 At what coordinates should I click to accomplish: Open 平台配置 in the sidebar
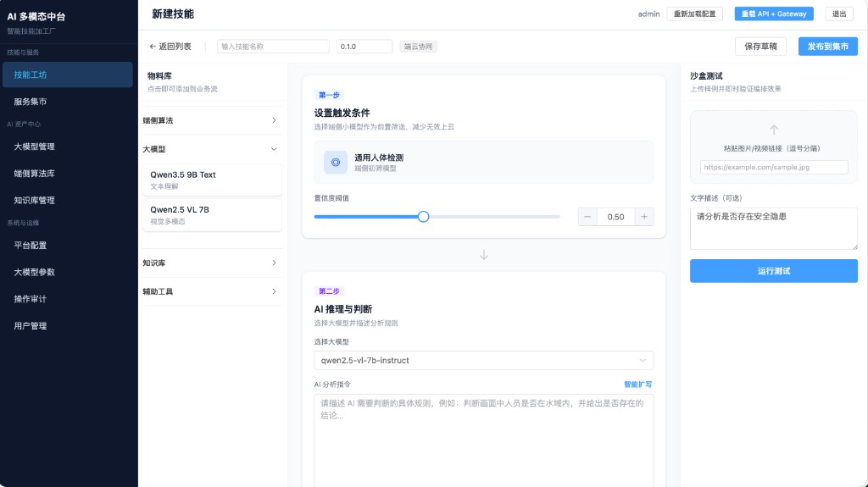point(68,245)
